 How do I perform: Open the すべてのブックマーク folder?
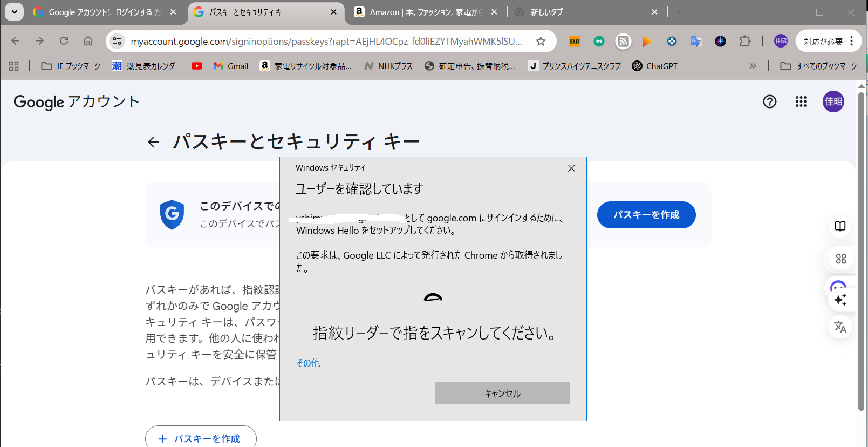[819, 66]
